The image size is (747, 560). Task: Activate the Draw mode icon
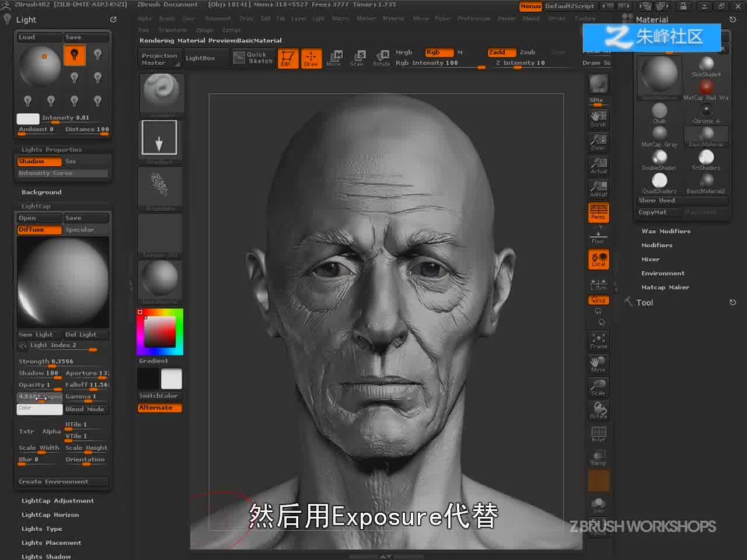click(x=311, y=58)
